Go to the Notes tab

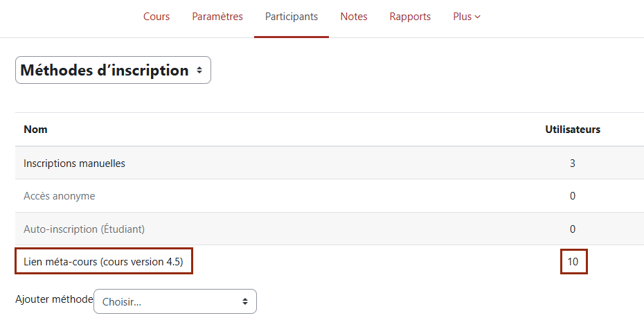click(x=354, y=17)
